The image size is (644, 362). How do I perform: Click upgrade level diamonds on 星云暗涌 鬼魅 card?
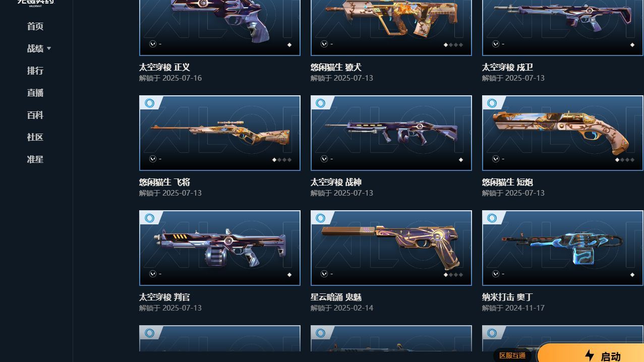[x=453, y=275]
